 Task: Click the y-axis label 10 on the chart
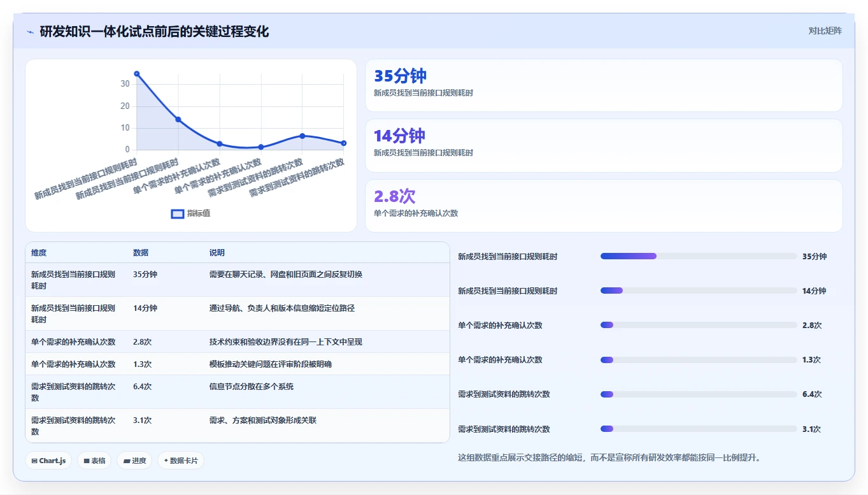(x=125, y=128)
